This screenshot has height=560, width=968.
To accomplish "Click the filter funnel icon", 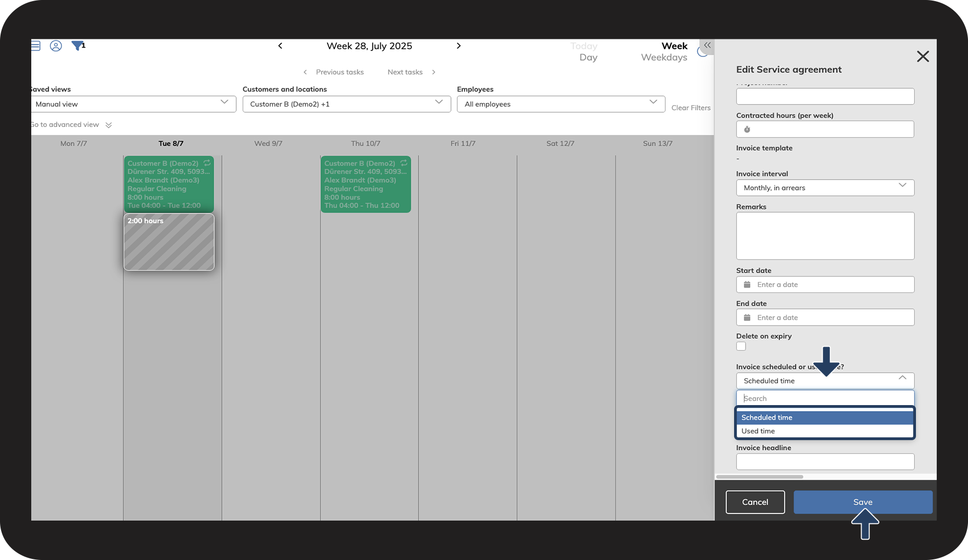I will (x=77, y=46).
